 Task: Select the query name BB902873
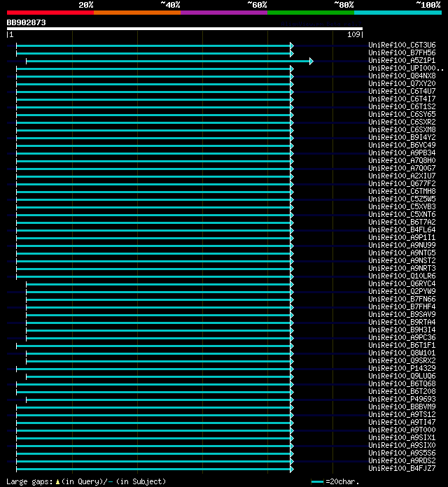tap(27, 22)
